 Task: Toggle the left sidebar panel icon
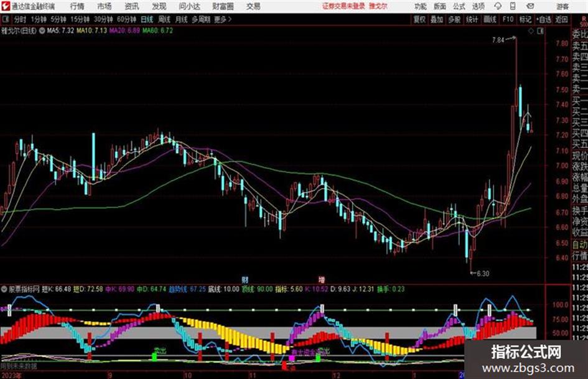pyautogui.click(x=5, y=19)
